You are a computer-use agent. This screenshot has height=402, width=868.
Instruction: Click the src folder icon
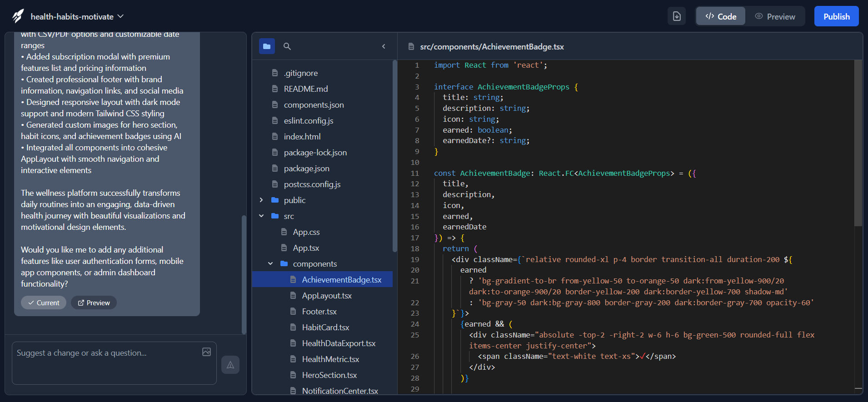point(275,216)
